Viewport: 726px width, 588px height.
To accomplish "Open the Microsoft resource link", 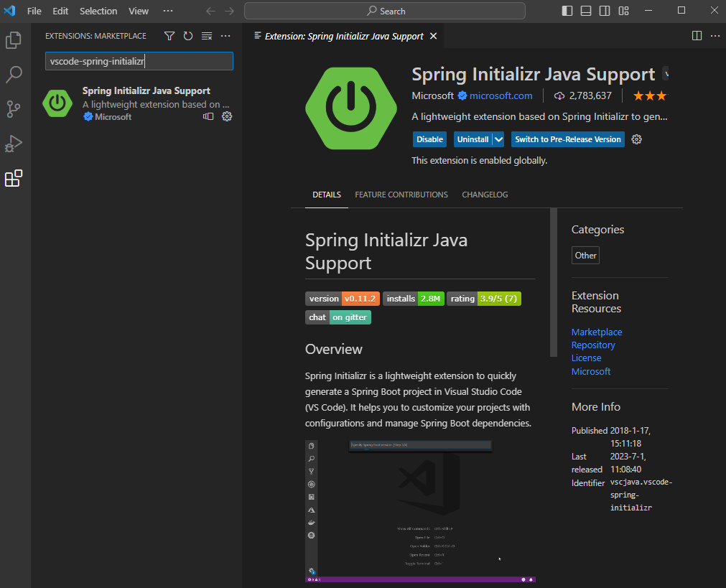I will (591, 371).
